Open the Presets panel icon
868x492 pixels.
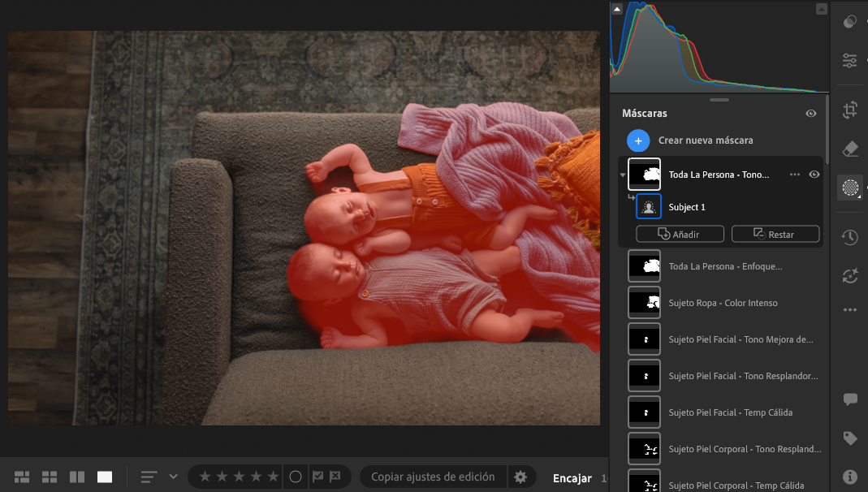pos(850,22)
